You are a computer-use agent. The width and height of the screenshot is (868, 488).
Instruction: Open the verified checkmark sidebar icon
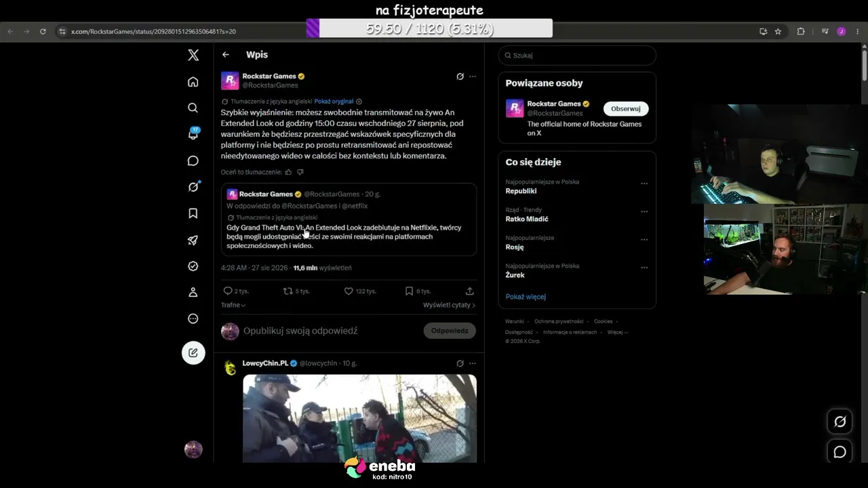click(x=193, y=266)
